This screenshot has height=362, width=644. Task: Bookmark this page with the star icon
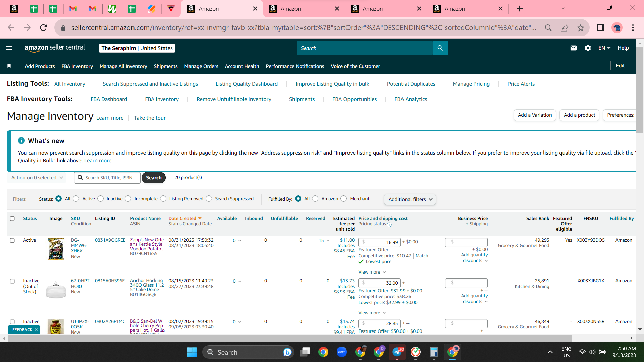tap(581, 28)
